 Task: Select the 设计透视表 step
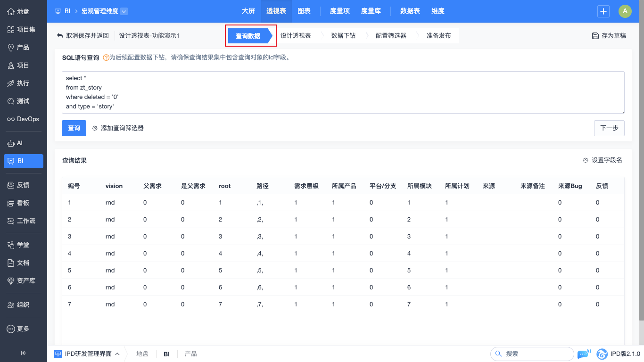tap(296, 36)
